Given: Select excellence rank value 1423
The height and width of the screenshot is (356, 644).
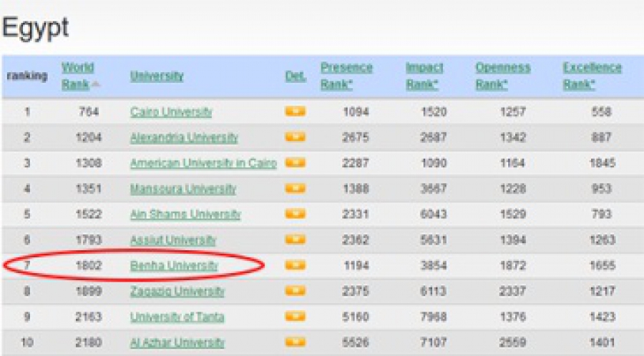Looking at the screenshot, I should (x=602, y=317).
